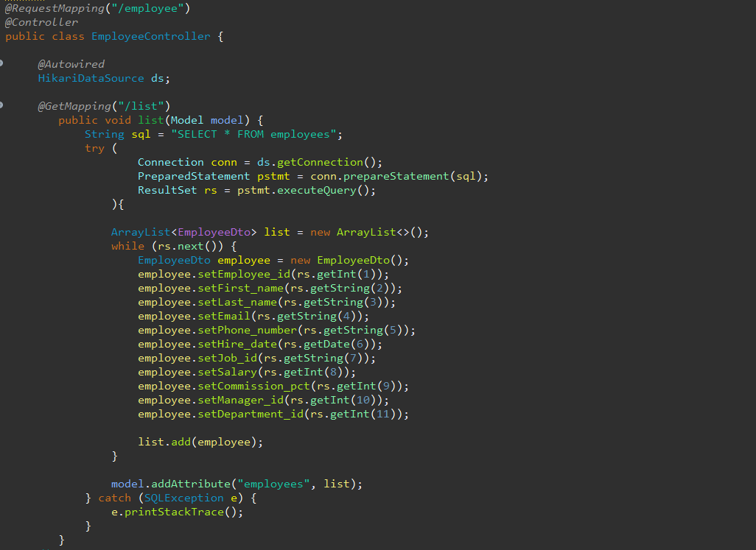Screen dimensions: 756x550
Task: Click the setDepartment_id method call
Action: [x=251, y=414]
